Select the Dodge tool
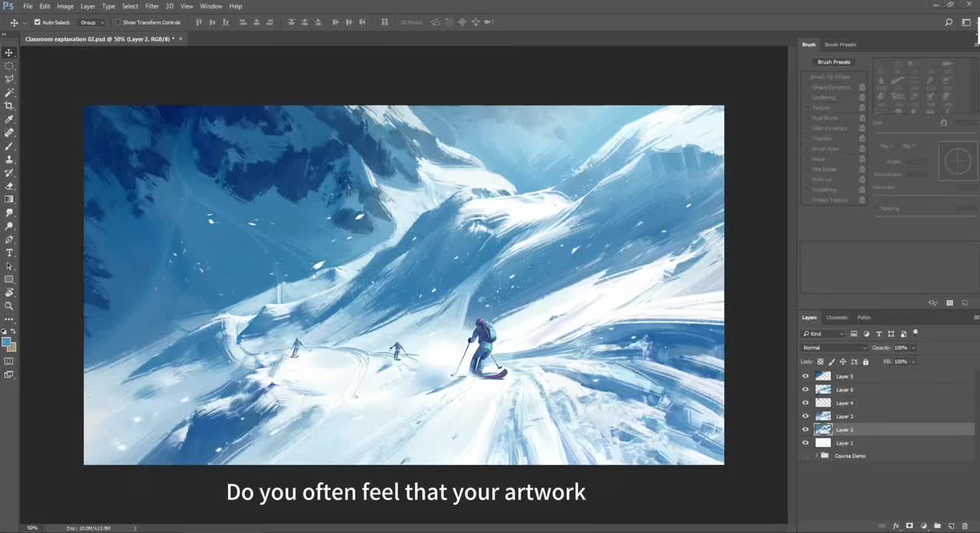The width and height of the screenshot is (980, 533). (x=9, y=226)
